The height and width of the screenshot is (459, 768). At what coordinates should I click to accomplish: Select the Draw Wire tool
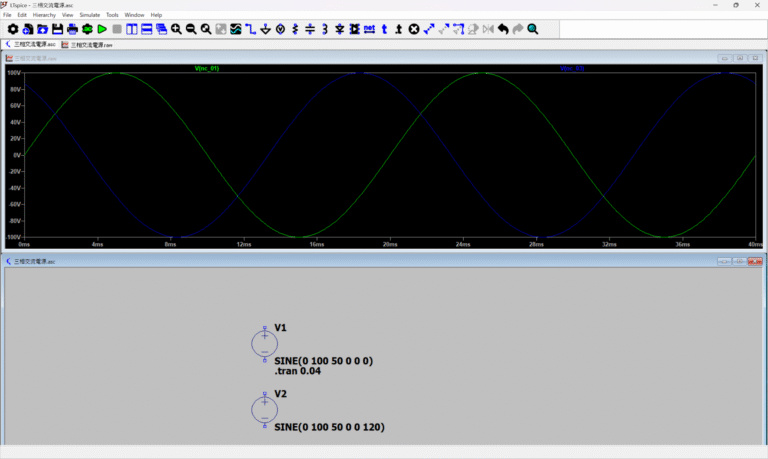[x=250, y=29]
